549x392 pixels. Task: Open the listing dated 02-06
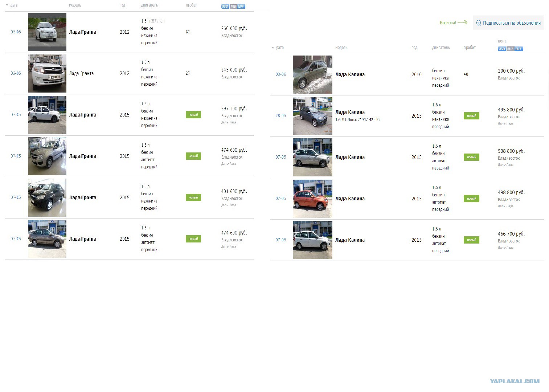[16, 73]
